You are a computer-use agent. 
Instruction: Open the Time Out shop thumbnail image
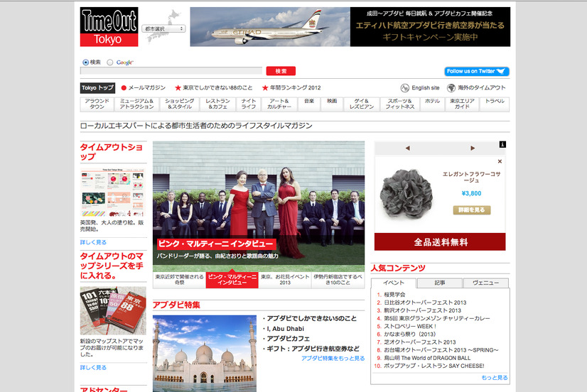point(113,192)
